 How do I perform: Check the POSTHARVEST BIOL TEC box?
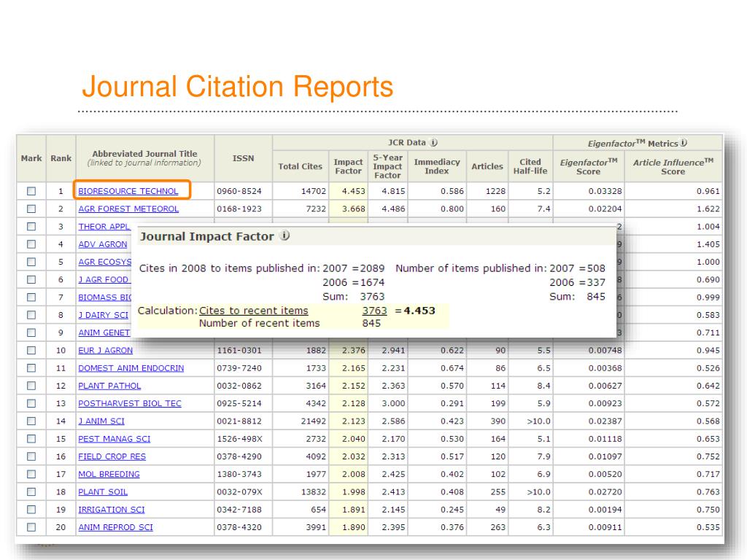click(31, 403)
